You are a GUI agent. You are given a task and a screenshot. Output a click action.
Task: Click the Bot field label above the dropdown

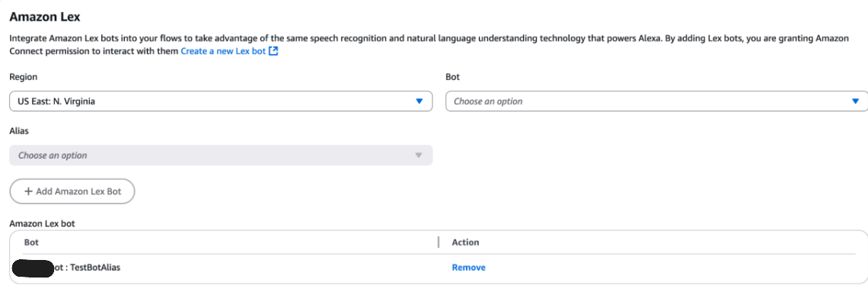click(453, 77)
